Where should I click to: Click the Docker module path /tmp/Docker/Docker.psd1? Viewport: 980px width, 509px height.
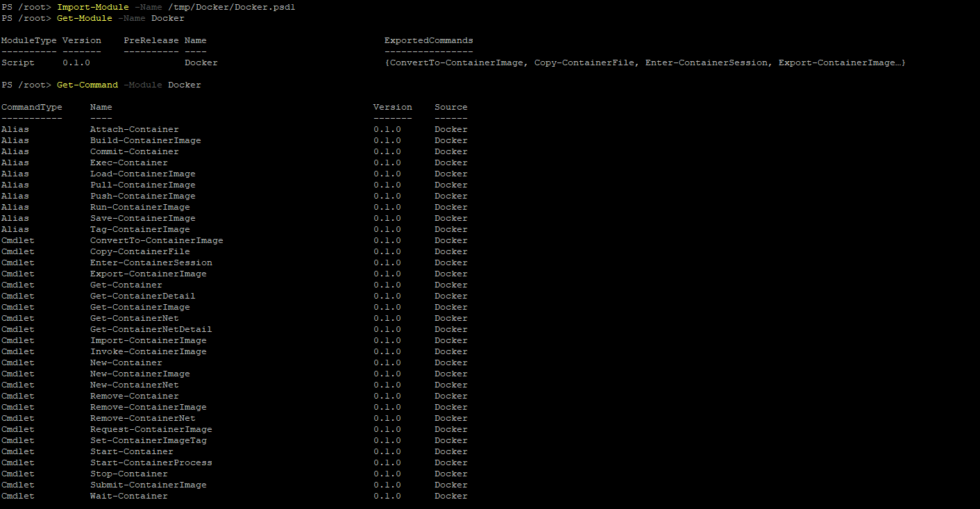232,6
